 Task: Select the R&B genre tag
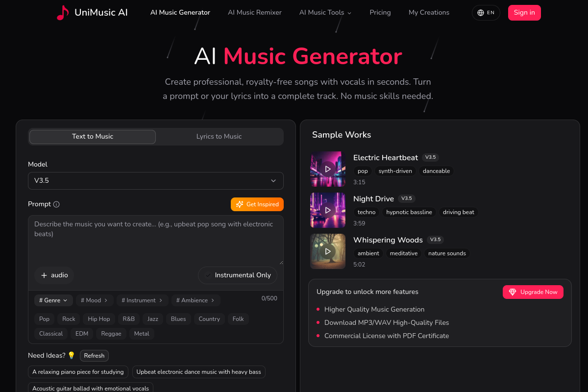[129, 319]
